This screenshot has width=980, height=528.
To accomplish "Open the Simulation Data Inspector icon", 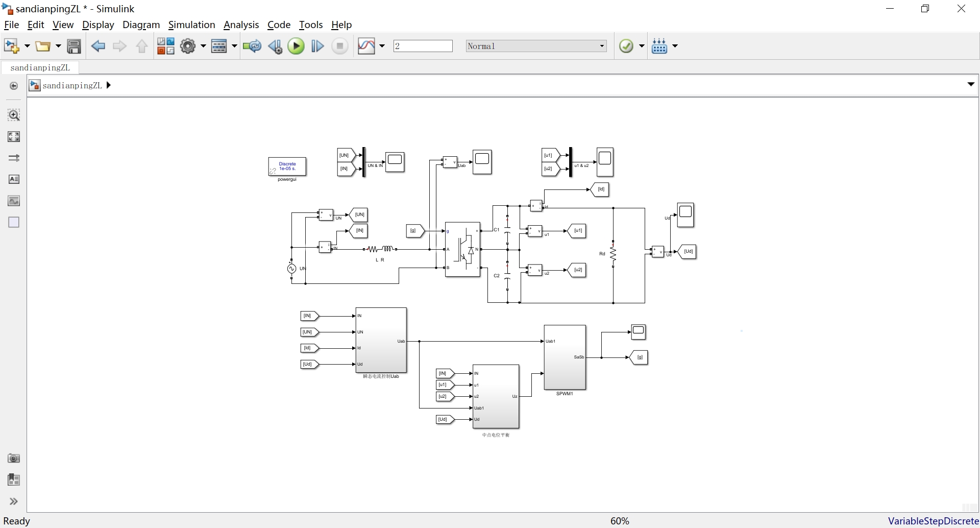I will (x=366, y=46).
